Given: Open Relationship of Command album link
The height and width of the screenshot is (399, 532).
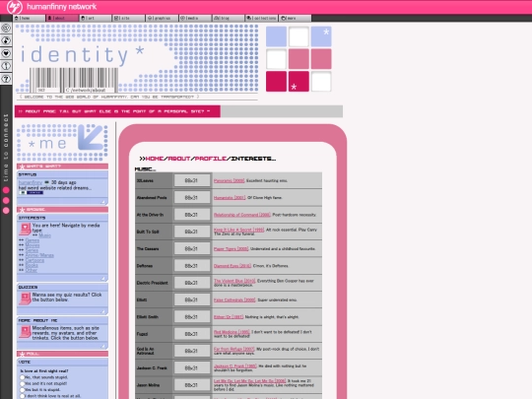Looking at the screenshot, I should pyautogui.click(x=242, y=215).
